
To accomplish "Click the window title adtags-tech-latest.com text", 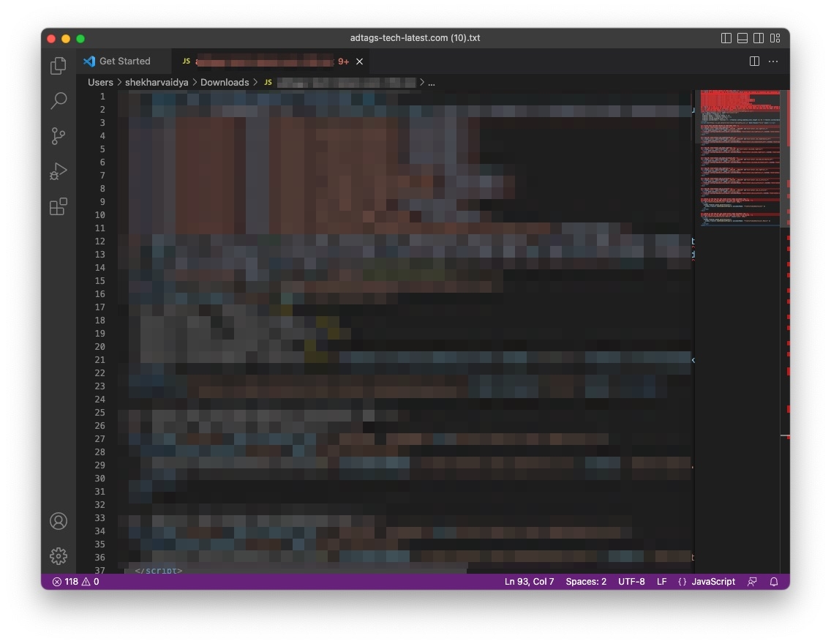I will click(x=415, y=38).
